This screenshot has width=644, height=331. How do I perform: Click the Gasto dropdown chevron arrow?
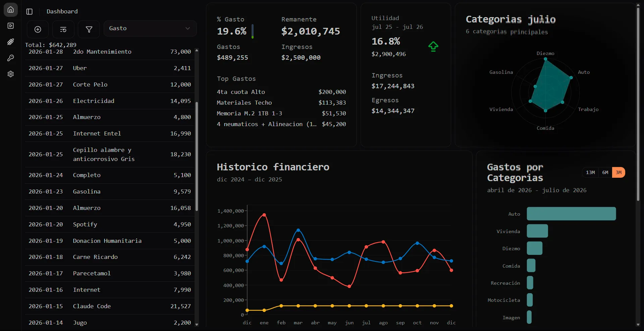tap(188, 29)
